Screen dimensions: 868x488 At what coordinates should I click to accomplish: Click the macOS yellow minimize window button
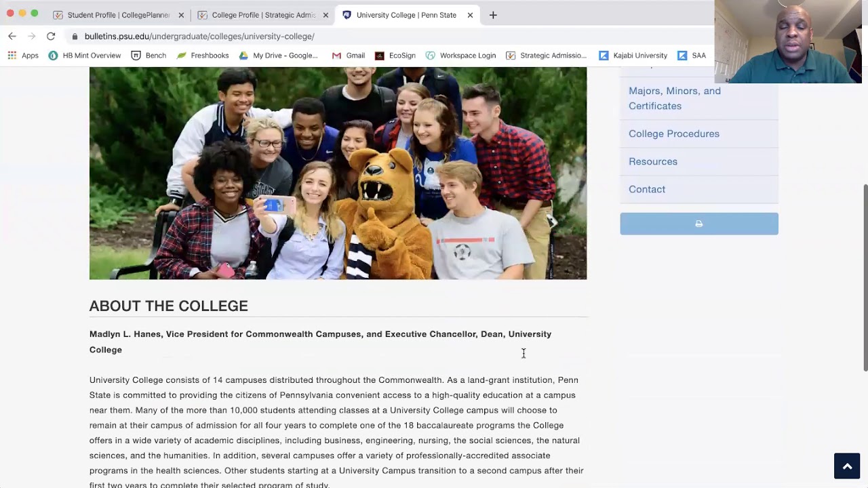[22, 14]
